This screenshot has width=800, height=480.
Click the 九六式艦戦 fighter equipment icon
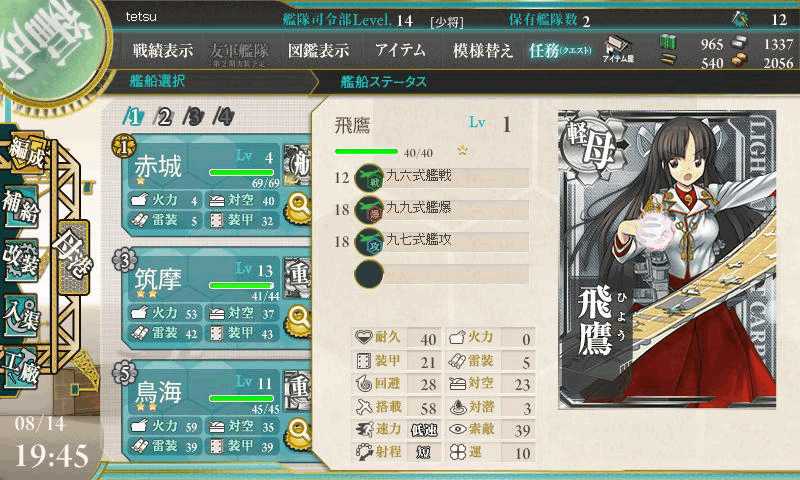point(369,178)
